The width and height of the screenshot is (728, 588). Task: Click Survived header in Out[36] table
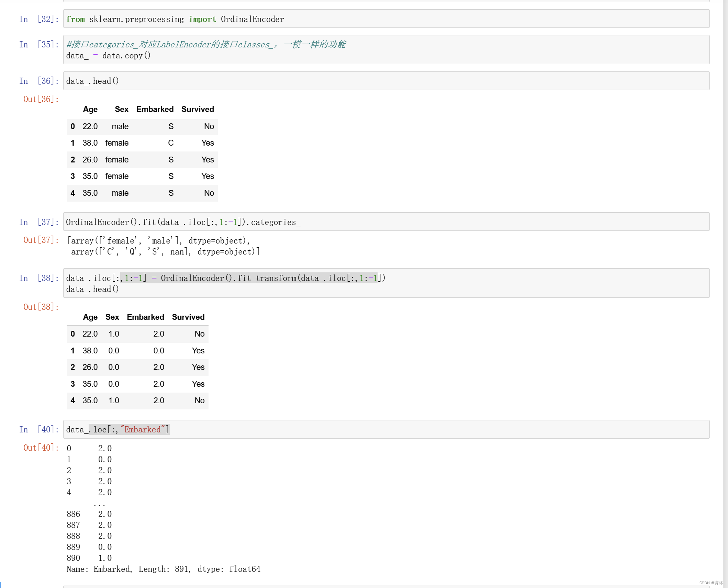[198, 110]
